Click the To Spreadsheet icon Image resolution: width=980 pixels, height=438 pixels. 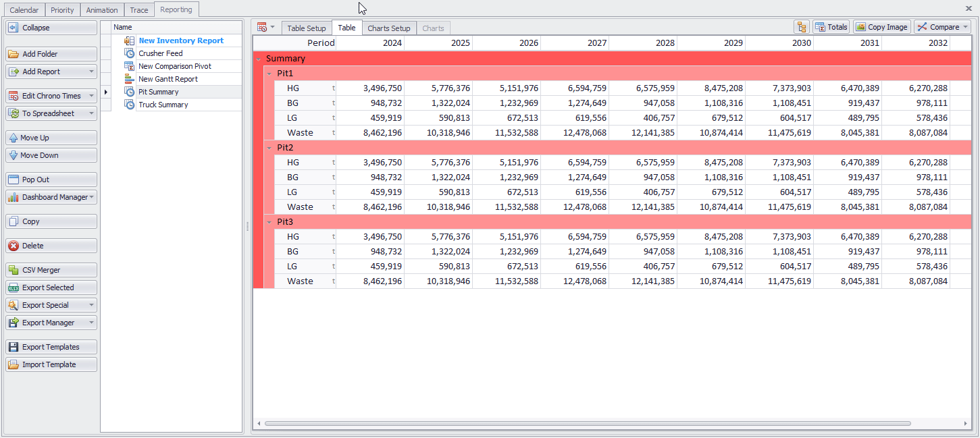[14, 113]
